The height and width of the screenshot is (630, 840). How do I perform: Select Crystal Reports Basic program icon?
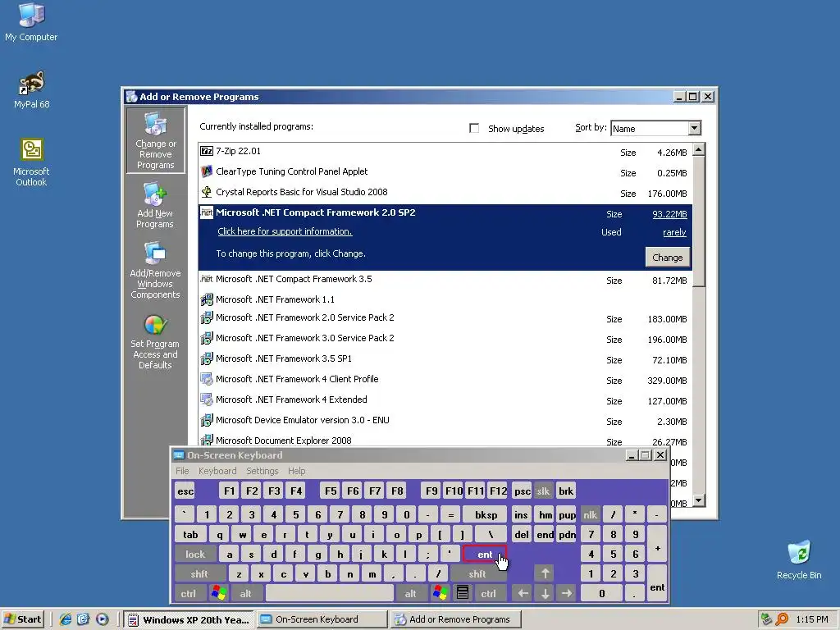(x=206, y=192)
